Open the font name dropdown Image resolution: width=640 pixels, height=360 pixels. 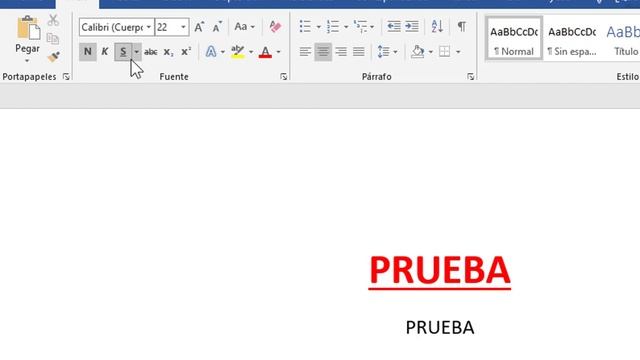[149, 27]
